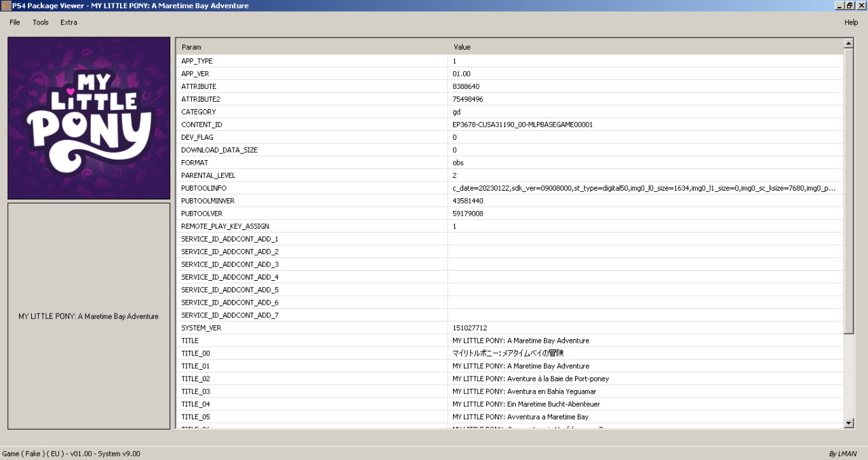This screenshot has height=460, width=868.
Task: Select the REMOTE_PLAY_KEY_ASSIGN parameter cell
Action: [312, 226]
